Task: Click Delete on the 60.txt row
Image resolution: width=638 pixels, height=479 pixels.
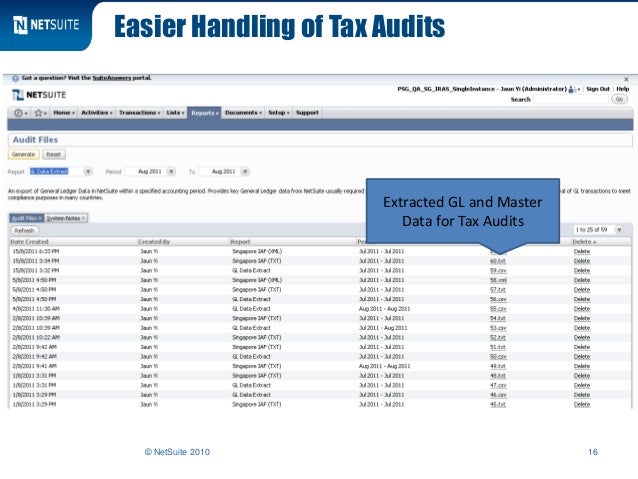Action: click(582, 261)
